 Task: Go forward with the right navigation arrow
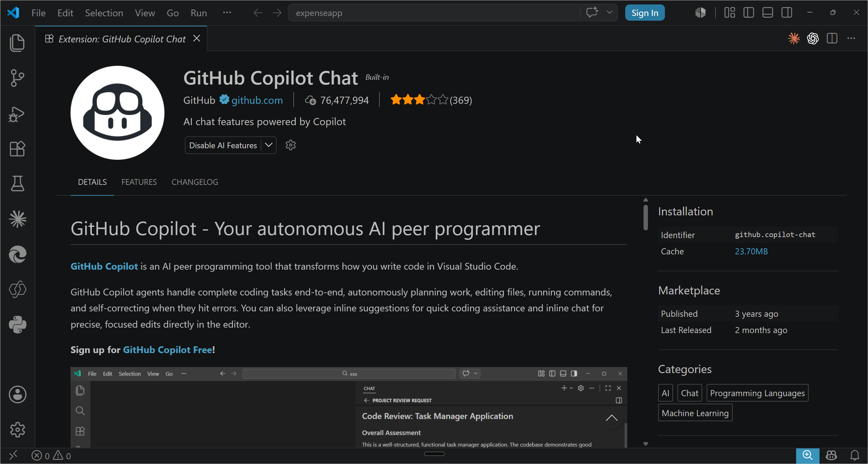point(277,13)
